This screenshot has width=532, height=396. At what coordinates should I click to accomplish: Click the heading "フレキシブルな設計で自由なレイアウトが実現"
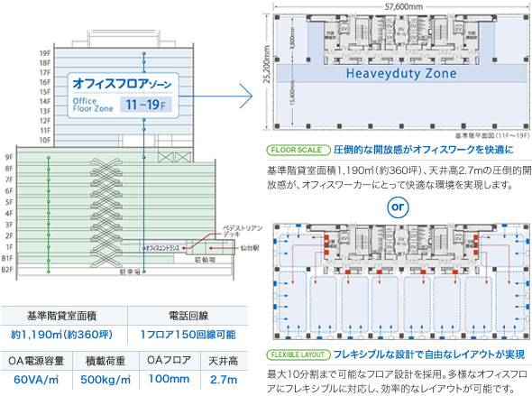pyautogui.click(x=429, y=355)
